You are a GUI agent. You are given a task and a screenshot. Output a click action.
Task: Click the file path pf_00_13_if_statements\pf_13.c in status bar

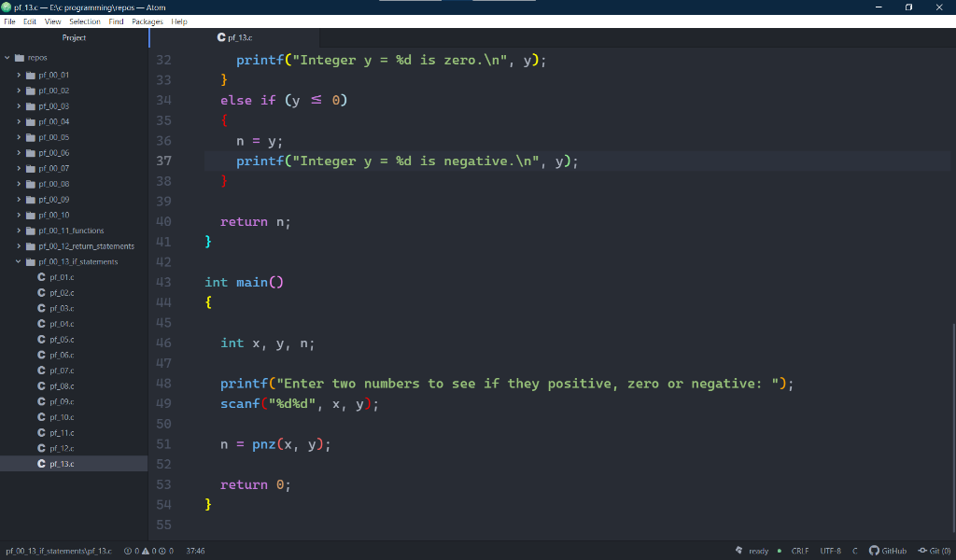[59, 551]
